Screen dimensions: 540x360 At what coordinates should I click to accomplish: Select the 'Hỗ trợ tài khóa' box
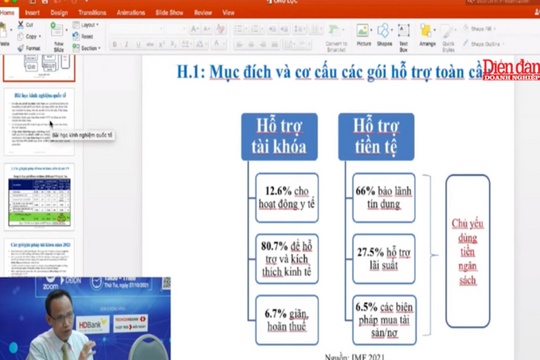279,137
